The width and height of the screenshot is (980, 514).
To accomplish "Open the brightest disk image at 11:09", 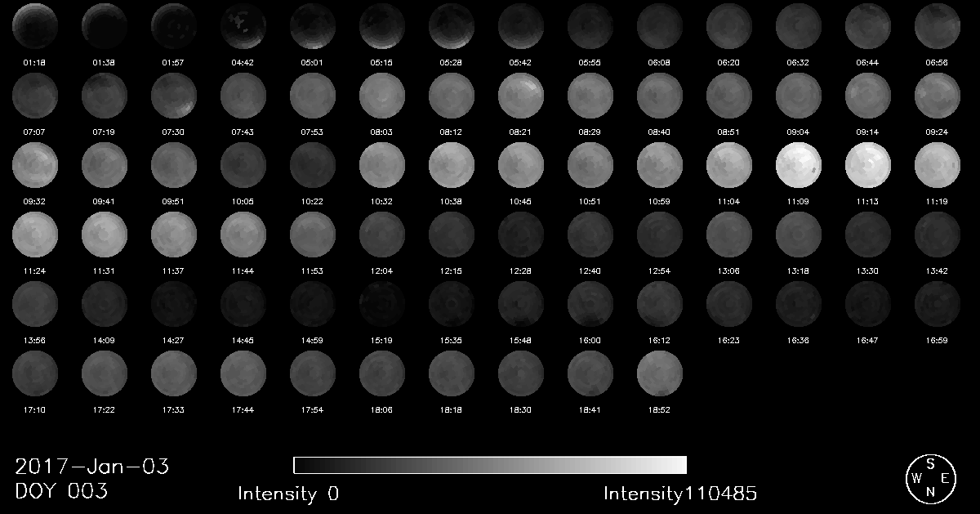I will tap(799, 165).
